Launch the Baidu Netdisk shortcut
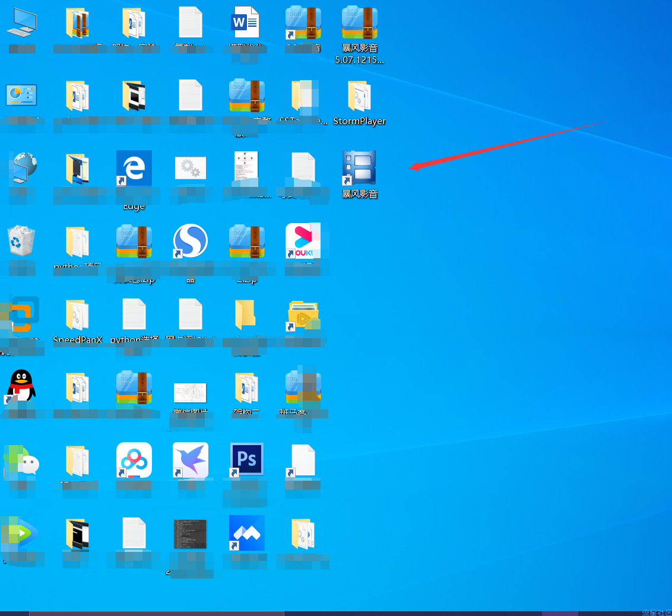Screen dimensions: 672x616 tap(134, 460)
